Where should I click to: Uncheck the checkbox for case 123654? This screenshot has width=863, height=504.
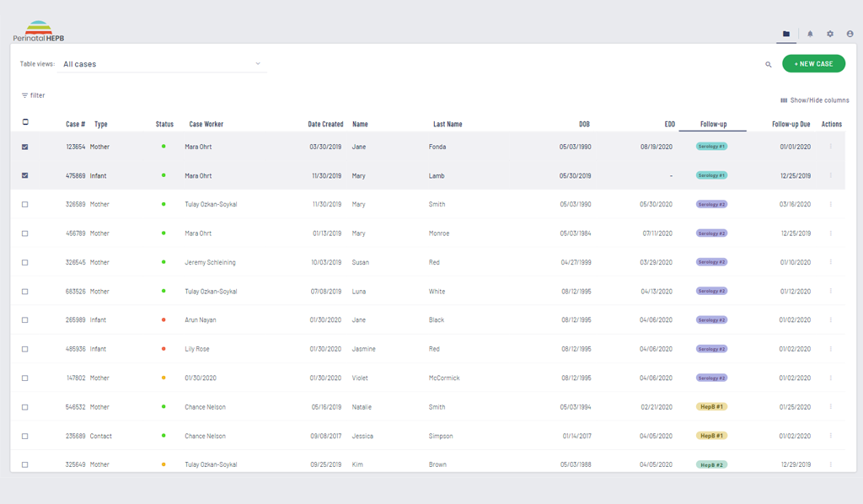coord(24,147)
